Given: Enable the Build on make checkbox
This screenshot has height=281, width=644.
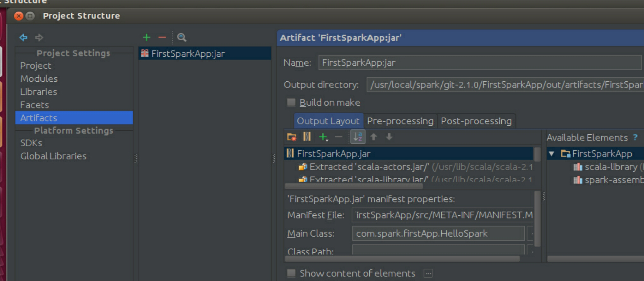Looking at the screenshot, I should [291, 102].
